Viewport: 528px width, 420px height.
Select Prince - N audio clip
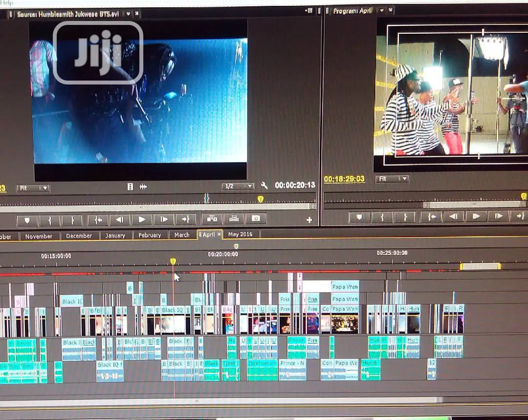coord(292,369)
